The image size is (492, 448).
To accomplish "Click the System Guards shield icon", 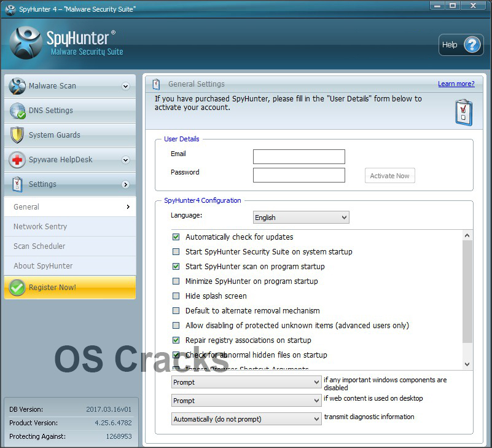I will click(x=17, y=135).
